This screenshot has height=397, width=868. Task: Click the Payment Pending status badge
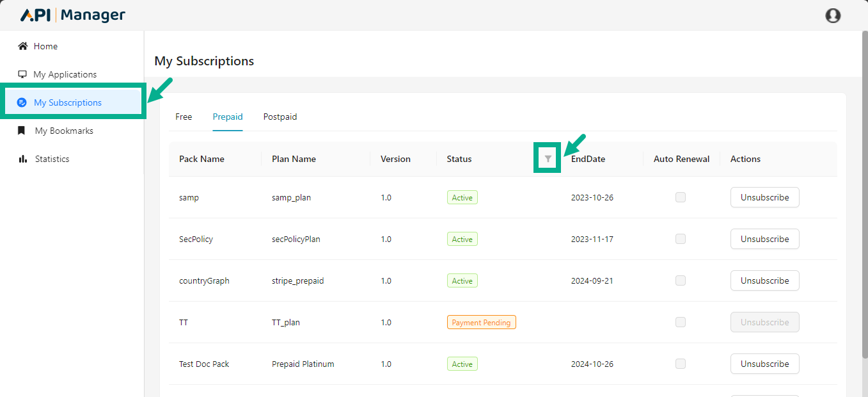coord(481,322)
